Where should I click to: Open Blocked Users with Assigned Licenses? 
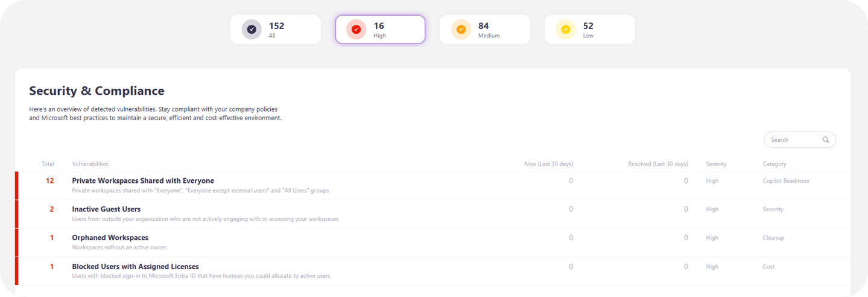pos(135,266)
